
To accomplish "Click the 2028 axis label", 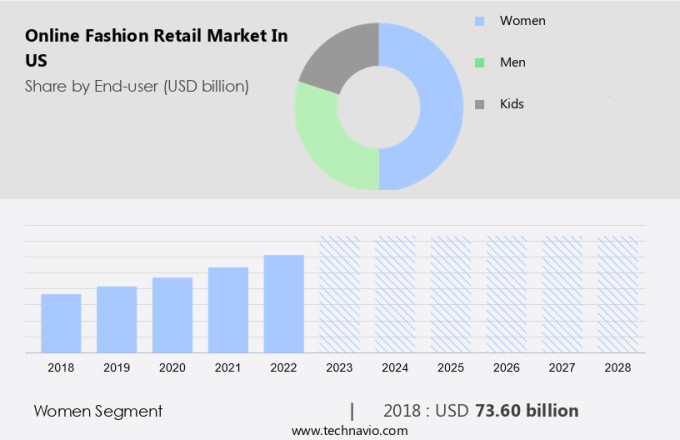I will click(618, 368).
